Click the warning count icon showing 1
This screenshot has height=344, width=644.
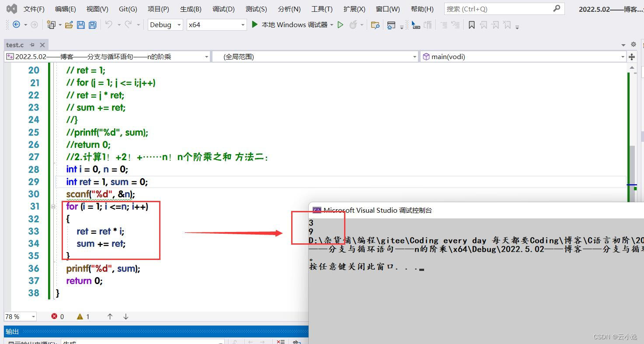[80, 316]
